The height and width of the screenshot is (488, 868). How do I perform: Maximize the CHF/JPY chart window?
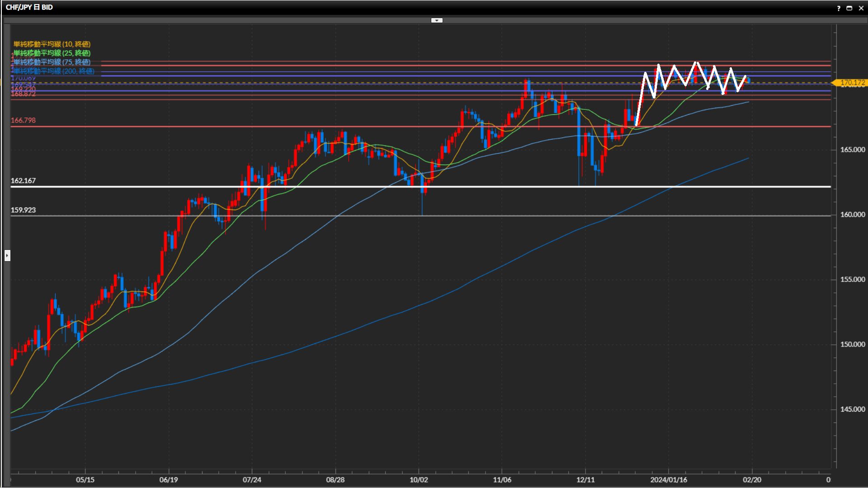849,8
